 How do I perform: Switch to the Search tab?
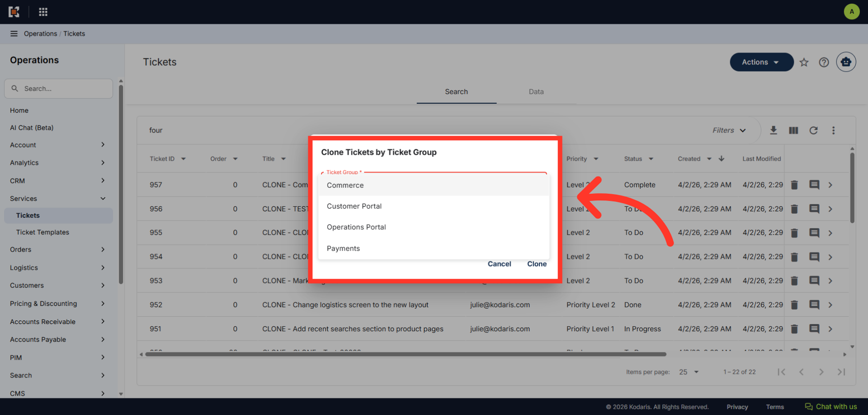point(456,92)
